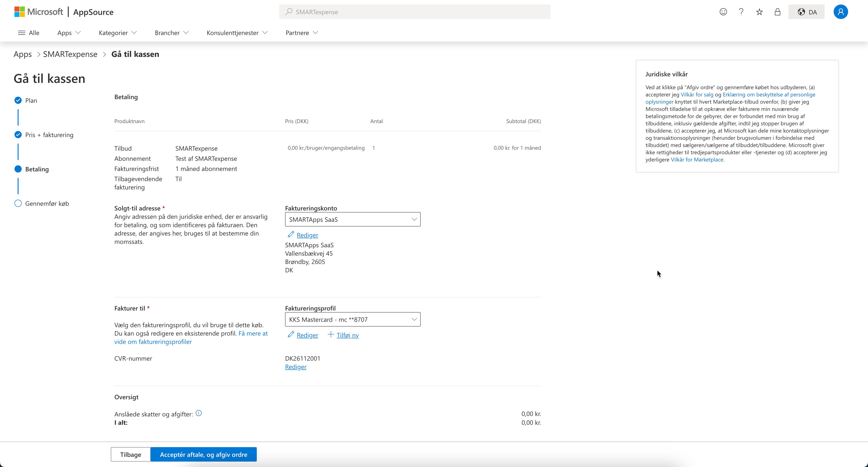Open the Faktureringskonto dropdown
Screen dimensions: 868x467
[352, 219]
